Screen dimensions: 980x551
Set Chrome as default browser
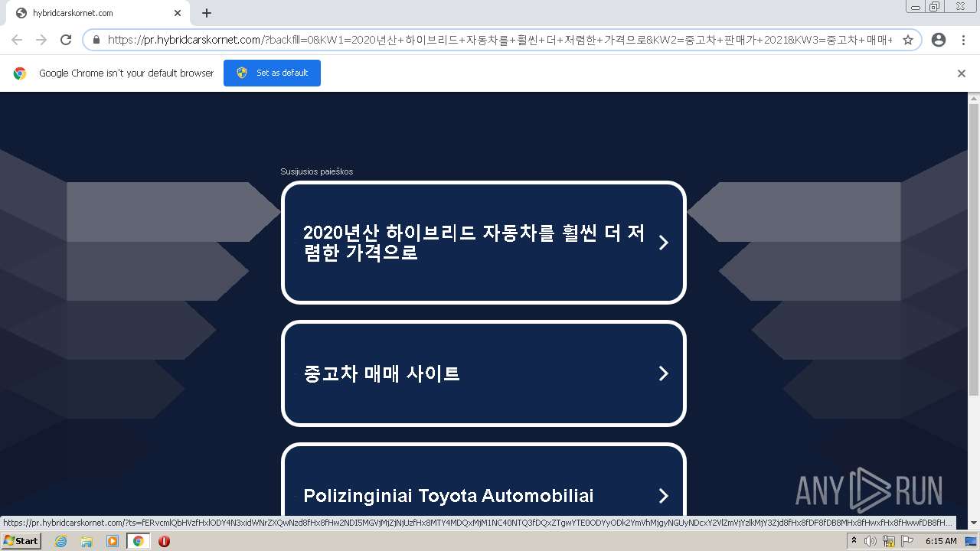coord(272,73)
